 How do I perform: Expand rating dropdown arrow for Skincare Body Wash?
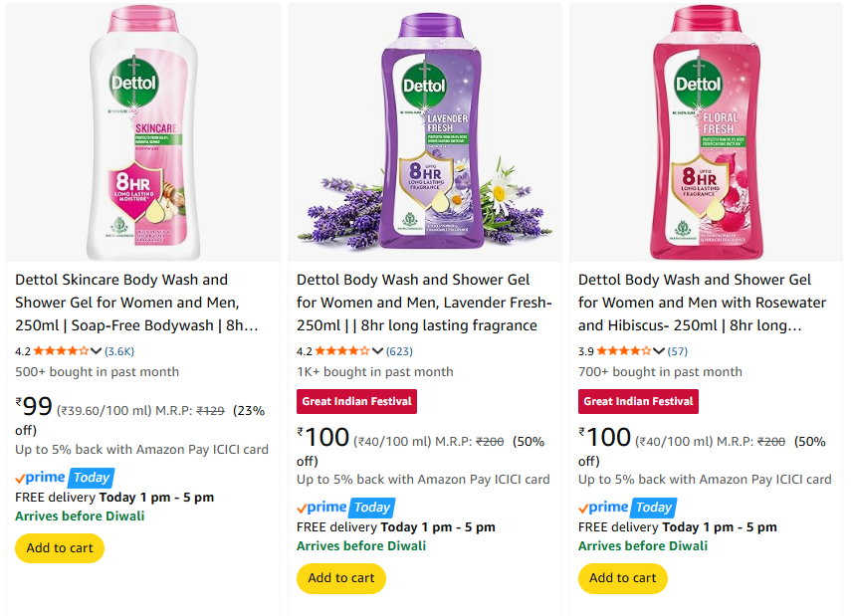coord(97,350)
